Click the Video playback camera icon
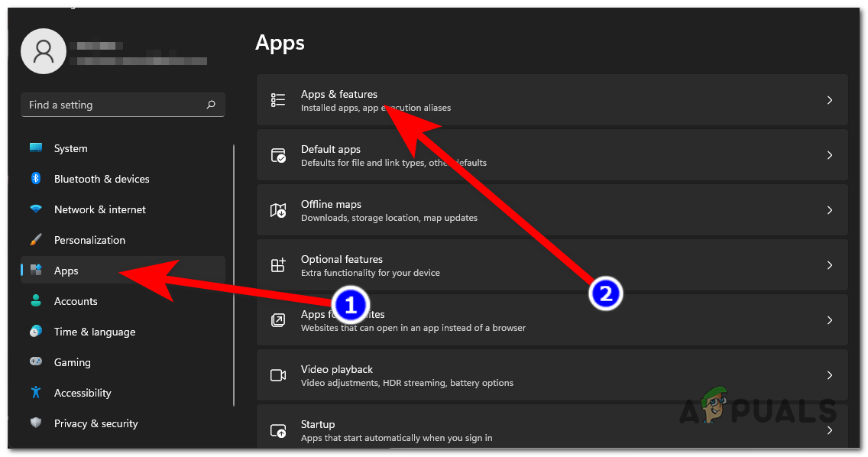The image size is (868, 457). [x=278, y=375]
